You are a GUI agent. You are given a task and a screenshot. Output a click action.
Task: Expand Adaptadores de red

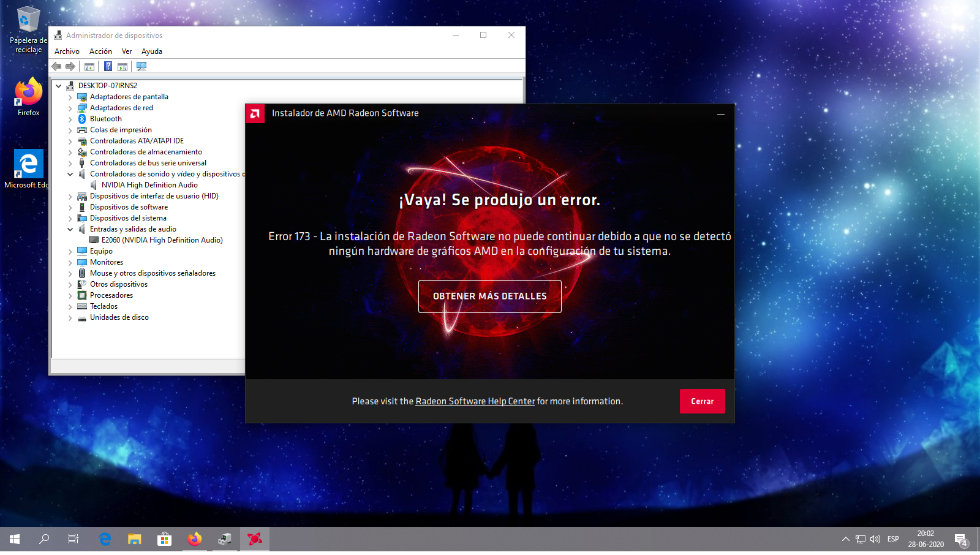(x=70, y=108)
